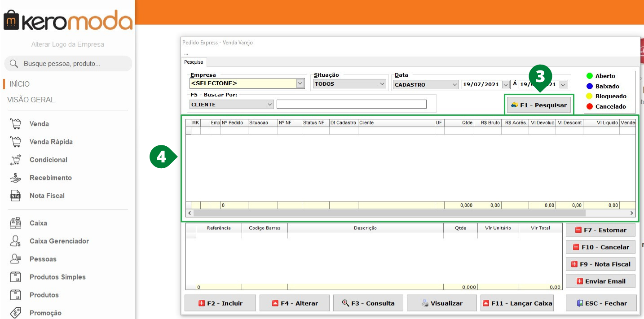Click the binoculars icon on F1 - Pesquisar

point(515,105)
